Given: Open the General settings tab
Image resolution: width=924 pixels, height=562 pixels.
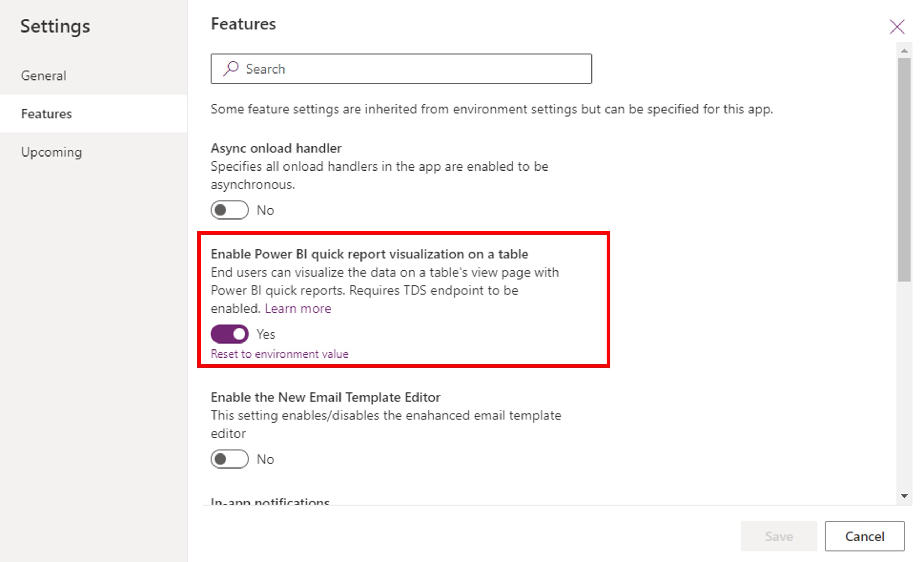Looking at the screenshot, I should click(x=44, y=76).
